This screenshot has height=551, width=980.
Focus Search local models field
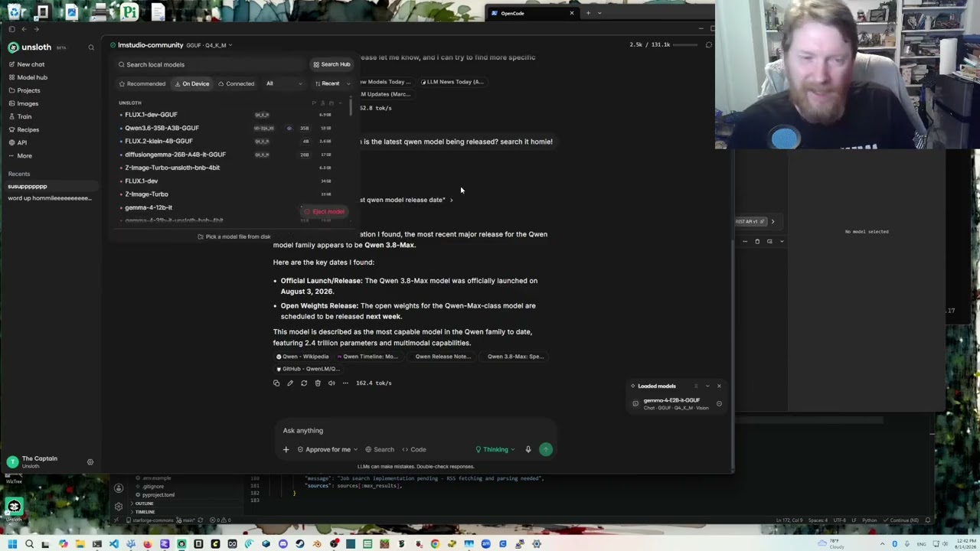click(211, 64)
